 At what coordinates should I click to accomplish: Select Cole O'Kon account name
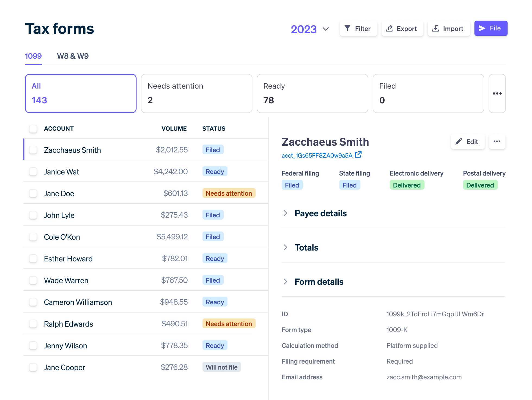(62, 237)
